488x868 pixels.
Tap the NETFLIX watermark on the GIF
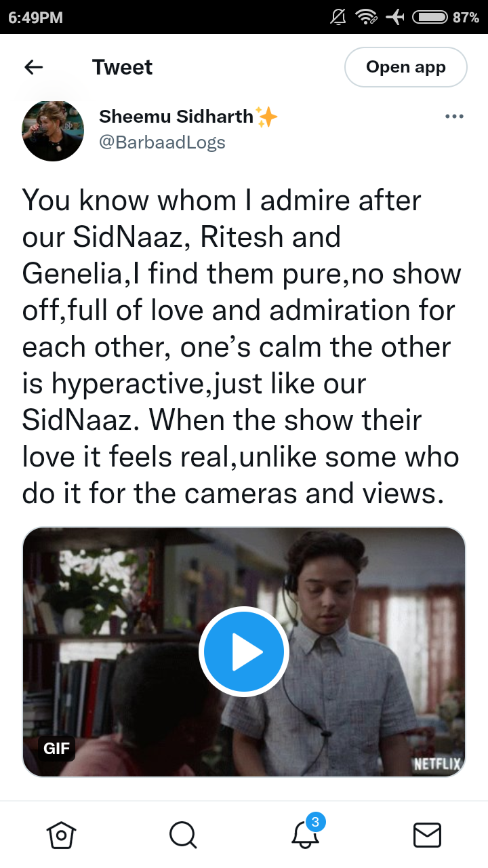437,764
